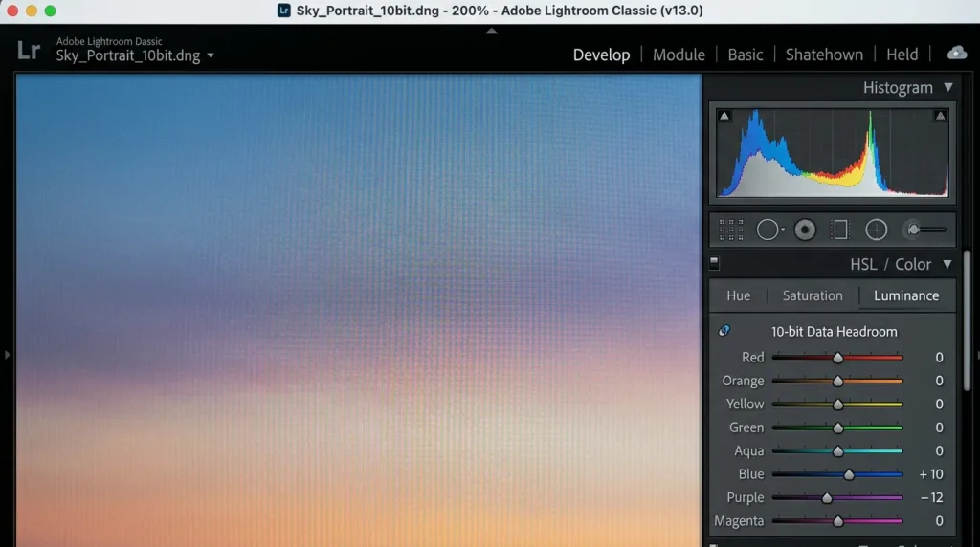Switch to the Luminance tab
Viewport: 980px width, 547px height.
pos(906,295)
